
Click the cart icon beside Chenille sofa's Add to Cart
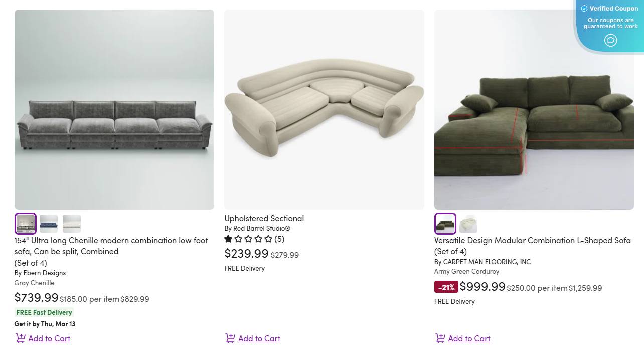click(x=21, y=338)
